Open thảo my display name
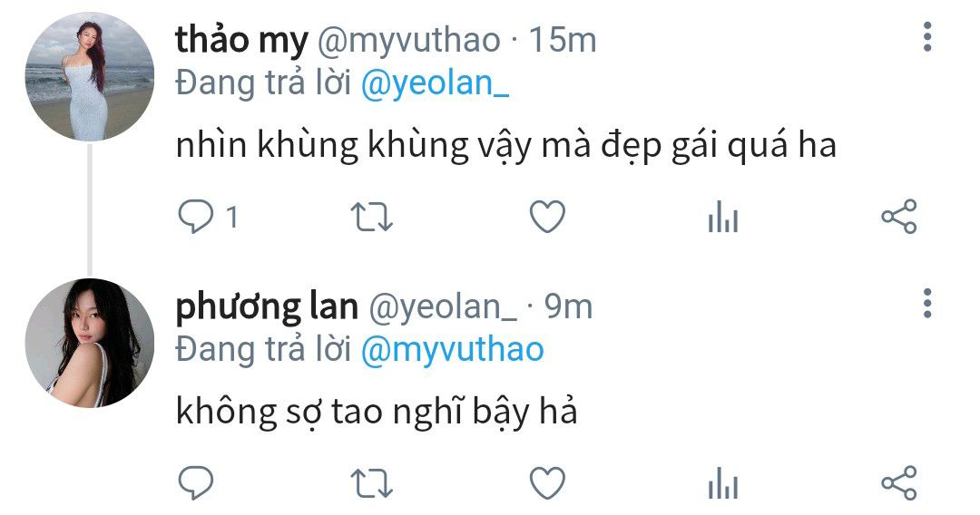 242,40
